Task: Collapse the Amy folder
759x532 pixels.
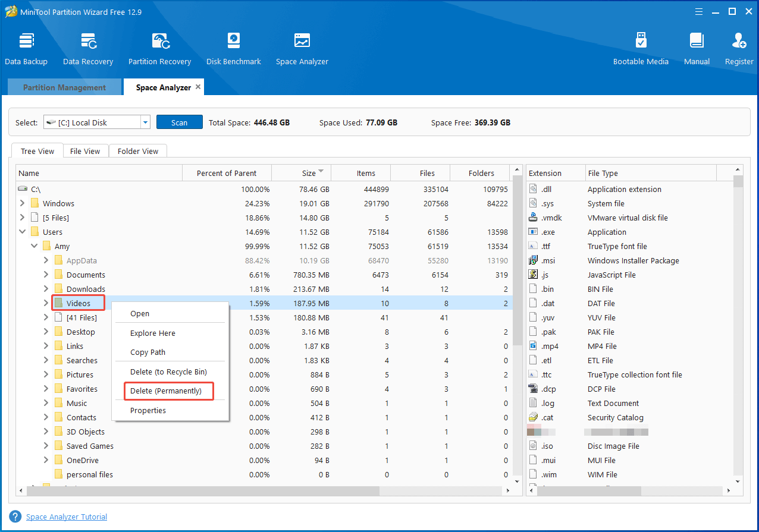Action: (34, 246)
